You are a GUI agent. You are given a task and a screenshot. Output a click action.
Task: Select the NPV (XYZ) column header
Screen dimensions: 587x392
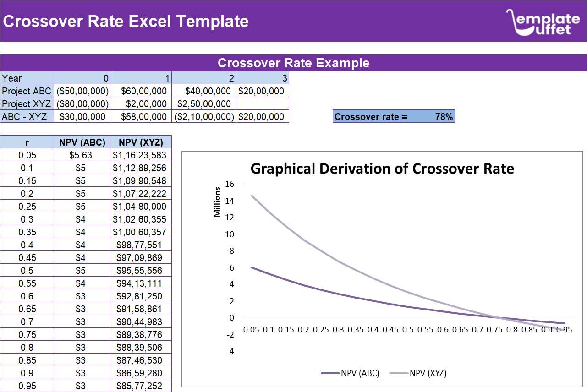click(x=140, y=142)
